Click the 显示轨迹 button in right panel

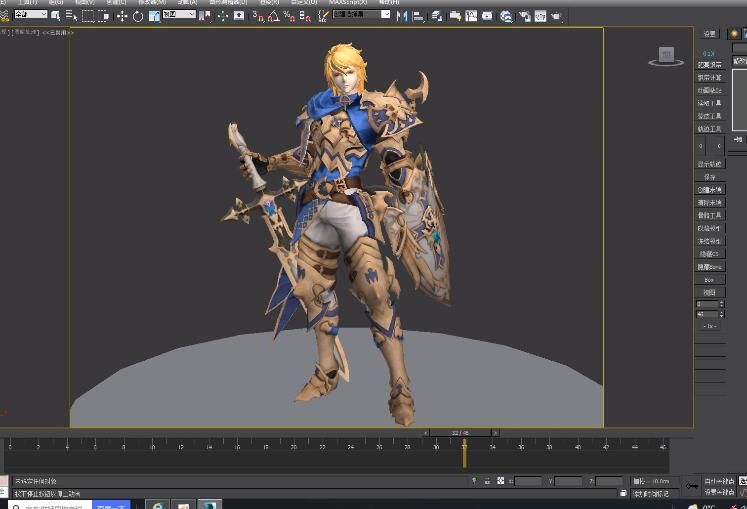pos(710,164)
